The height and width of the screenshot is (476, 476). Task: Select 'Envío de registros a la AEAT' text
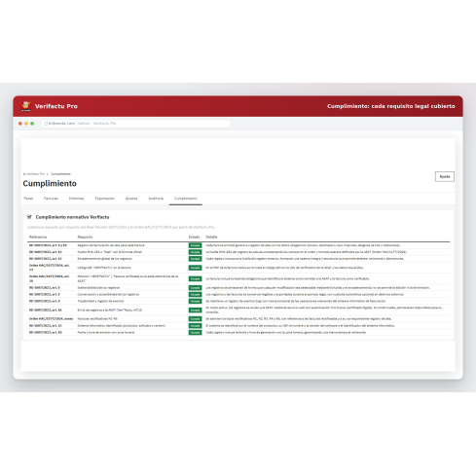(110, 310)
